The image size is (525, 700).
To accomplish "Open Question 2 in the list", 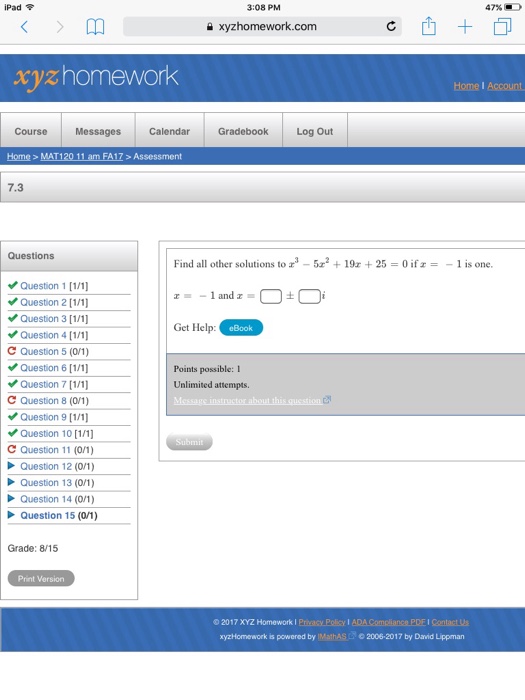I will (x=43, y=302).
